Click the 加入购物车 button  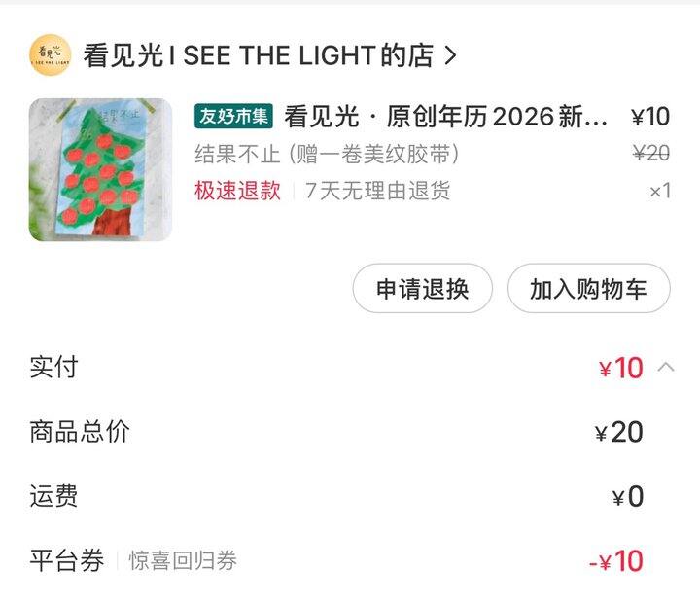(x=589, y=288)
